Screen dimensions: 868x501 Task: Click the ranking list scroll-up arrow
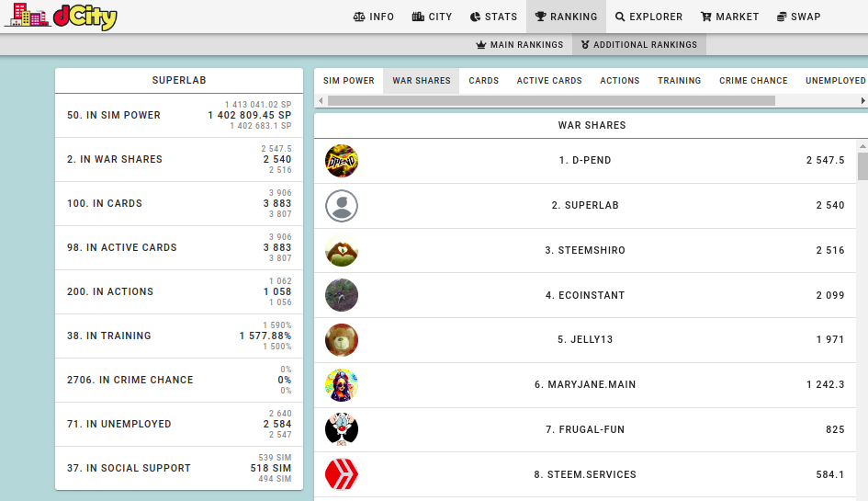coord(862,146)
